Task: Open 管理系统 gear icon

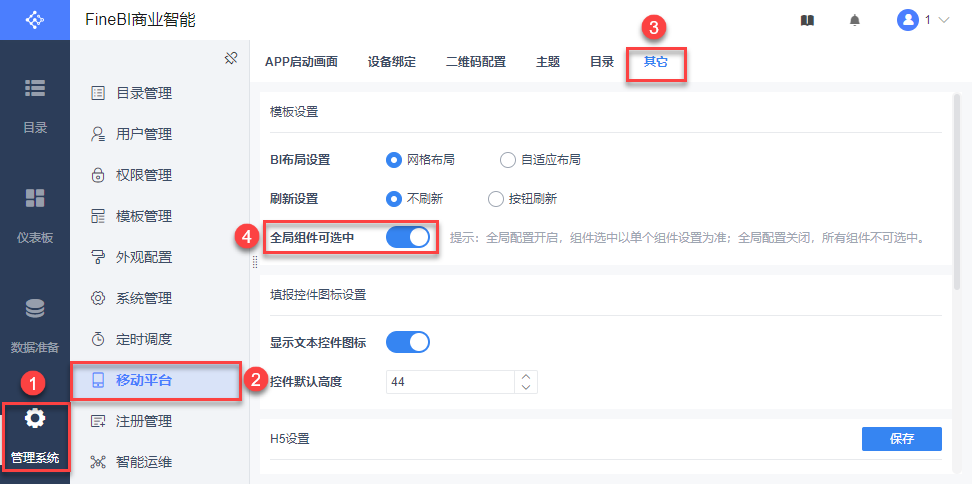Action: click(x=35, y=418)
